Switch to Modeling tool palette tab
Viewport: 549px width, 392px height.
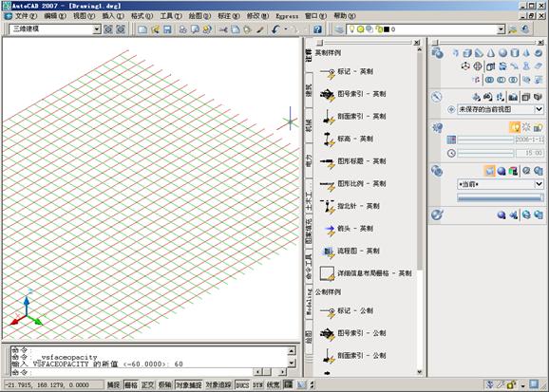[309, 302]
